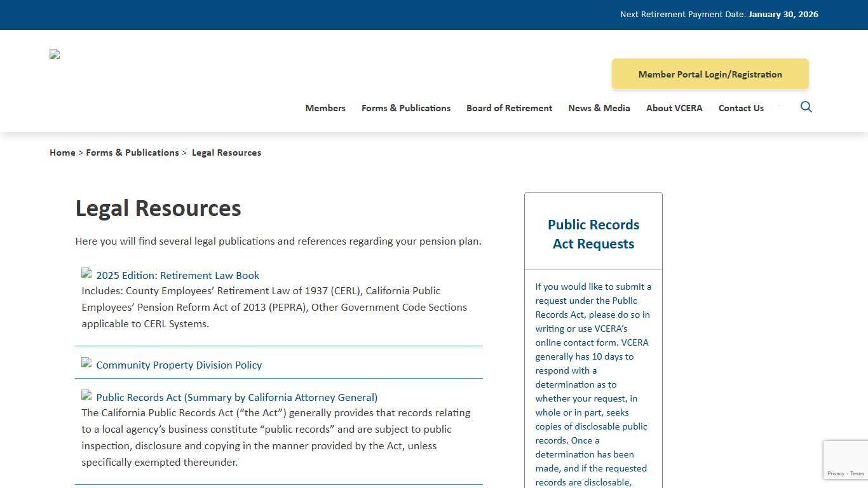Open the Community Property Division Policy document
The image size is (868, 488).
tap(179, 365)
